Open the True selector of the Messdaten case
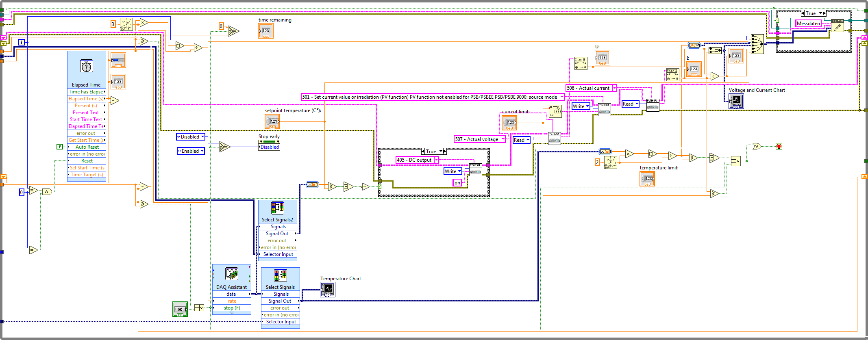Viewport: 868px width, 340px height. point(820,13)
